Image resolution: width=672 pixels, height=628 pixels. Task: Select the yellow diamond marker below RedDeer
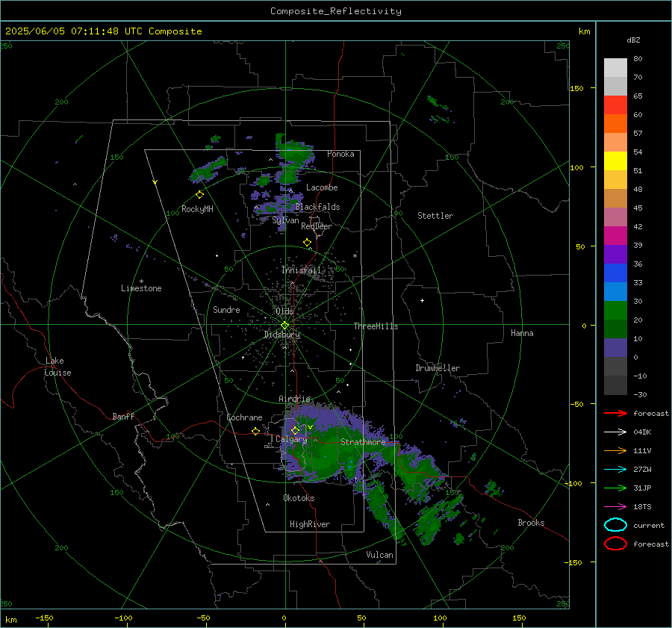tap(307, 243)
